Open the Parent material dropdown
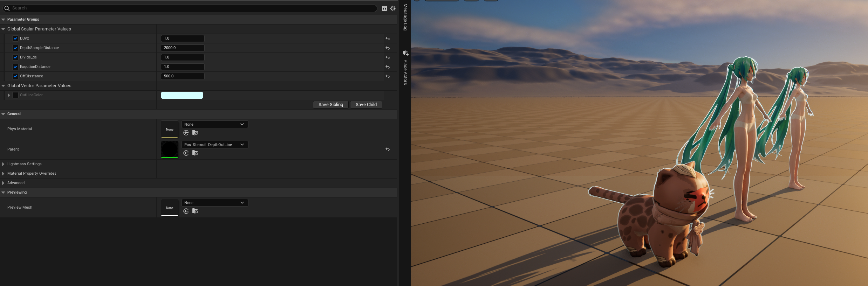Screen dimensions: 868x286 pyautogui.click(x=214, y=145)
